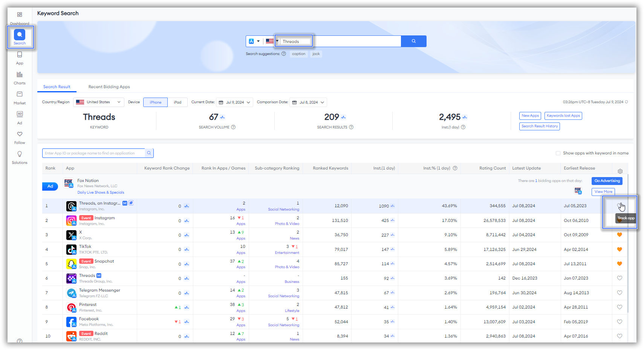Click the Inst.% (1 day) column help icon

click(x=455, y=168)
